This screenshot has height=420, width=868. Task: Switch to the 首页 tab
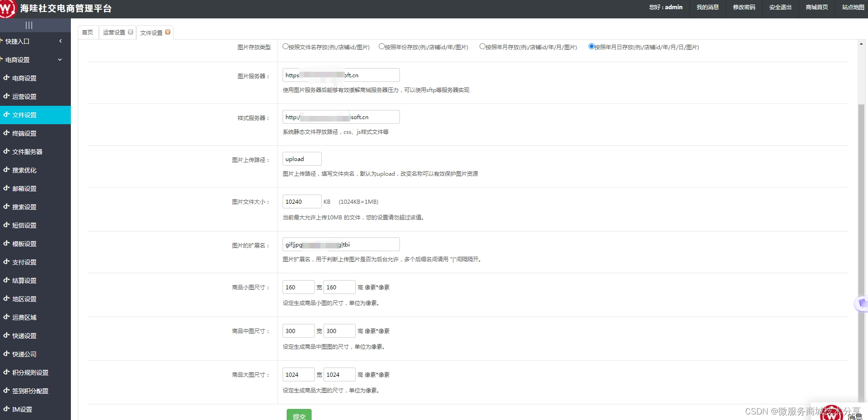coord(87,32)
